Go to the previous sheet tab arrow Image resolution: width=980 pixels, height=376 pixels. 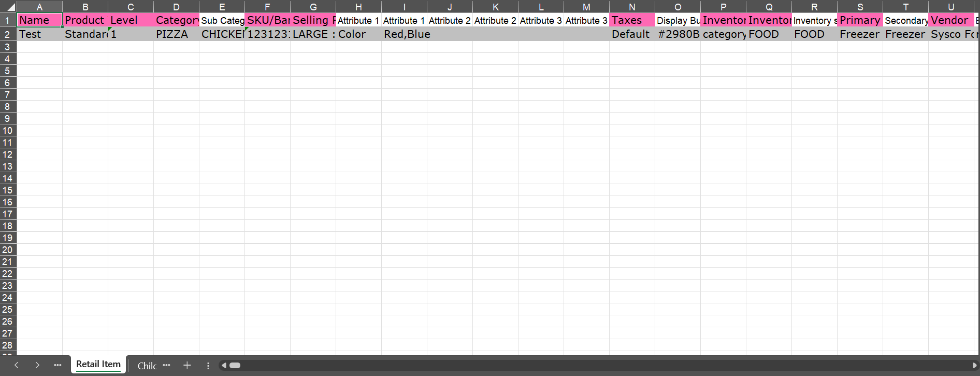pos(17,365)
